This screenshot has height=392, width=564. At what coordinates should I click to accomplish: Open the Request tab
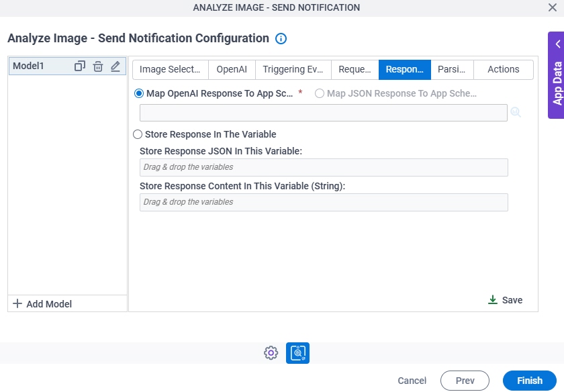coord(355,69)
